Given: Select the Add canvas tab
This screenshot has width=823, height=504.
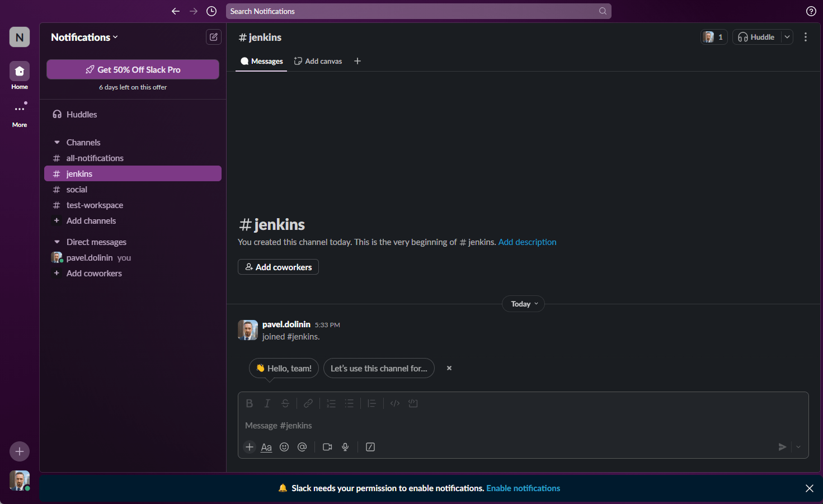Looking at the screenshot, I should [318, 61].
